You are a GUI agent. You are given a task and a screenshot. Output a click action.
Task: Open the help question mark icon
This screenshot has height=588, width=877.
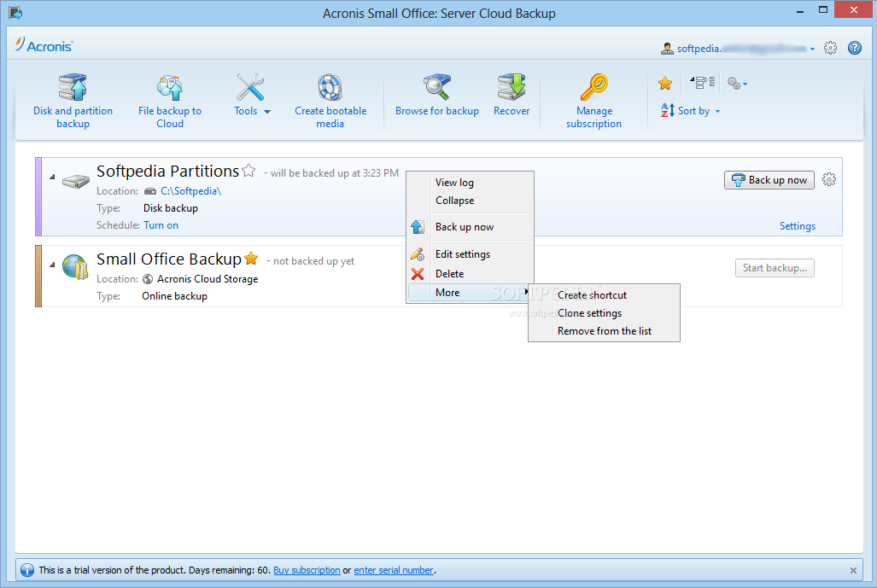(x=855, y=48)
